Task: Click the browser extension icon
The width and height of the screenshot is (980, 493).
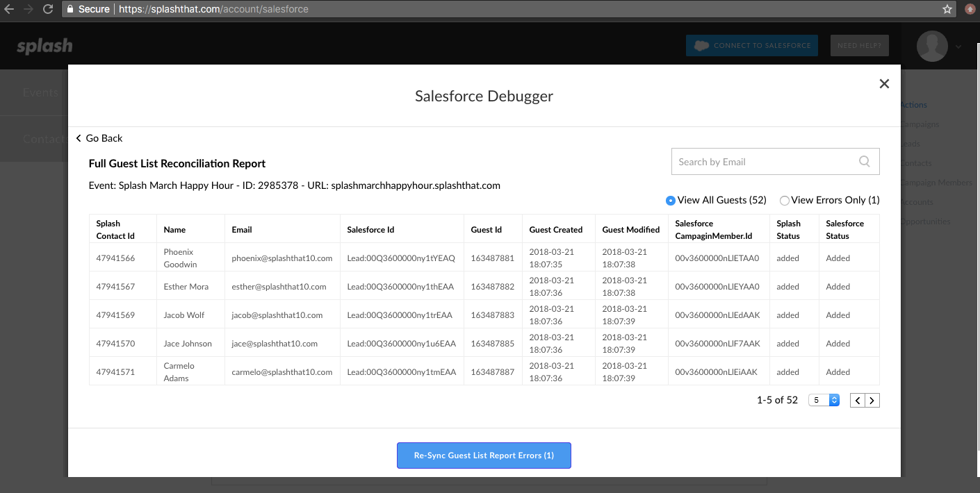Action: point(970,9)
